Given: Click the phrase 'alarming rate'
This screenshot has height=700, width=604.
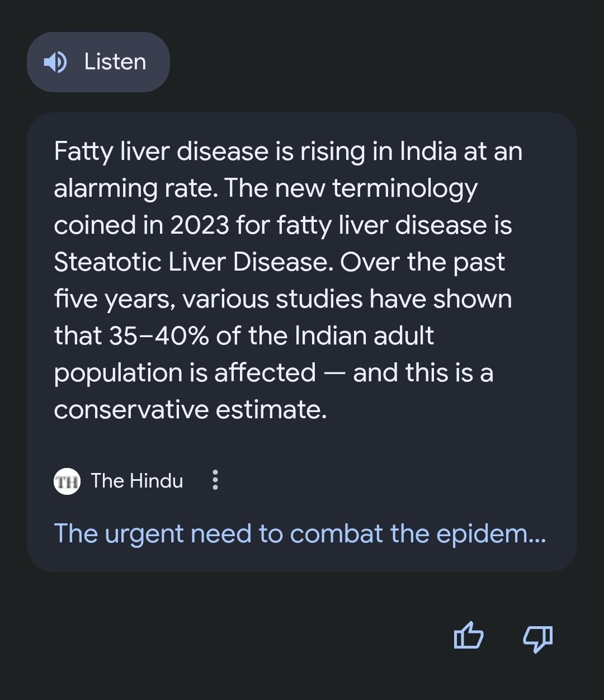Looking at the screenshot, I should pos(136,188).
